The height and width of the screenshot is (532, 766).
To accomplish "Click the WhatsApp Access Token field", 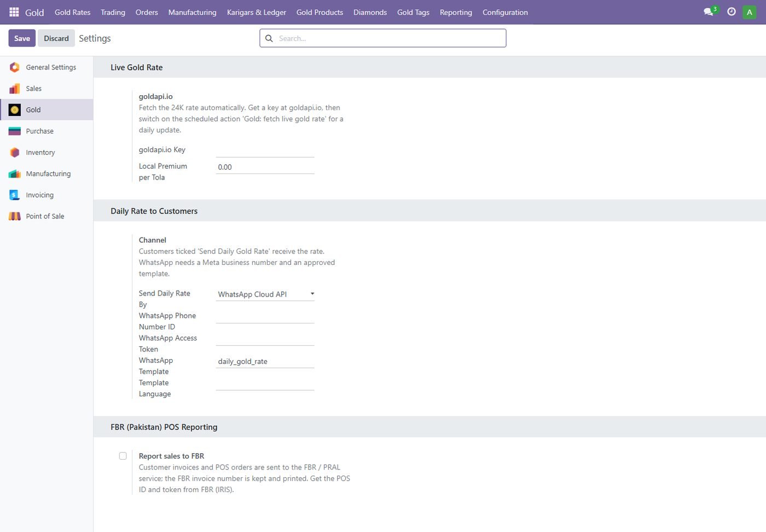I will [x=265, y=339].
